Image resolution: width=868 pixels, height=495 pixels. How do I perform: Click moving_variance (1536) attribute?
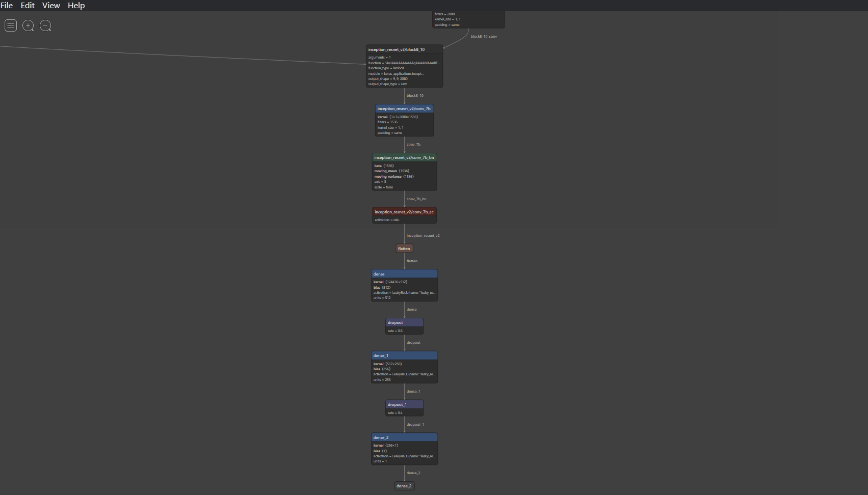[x=394, y=177]
